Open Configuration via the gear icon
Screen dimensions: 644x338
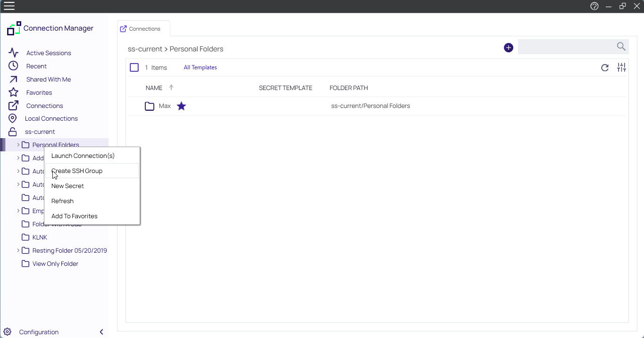click(x=7, y=332)
